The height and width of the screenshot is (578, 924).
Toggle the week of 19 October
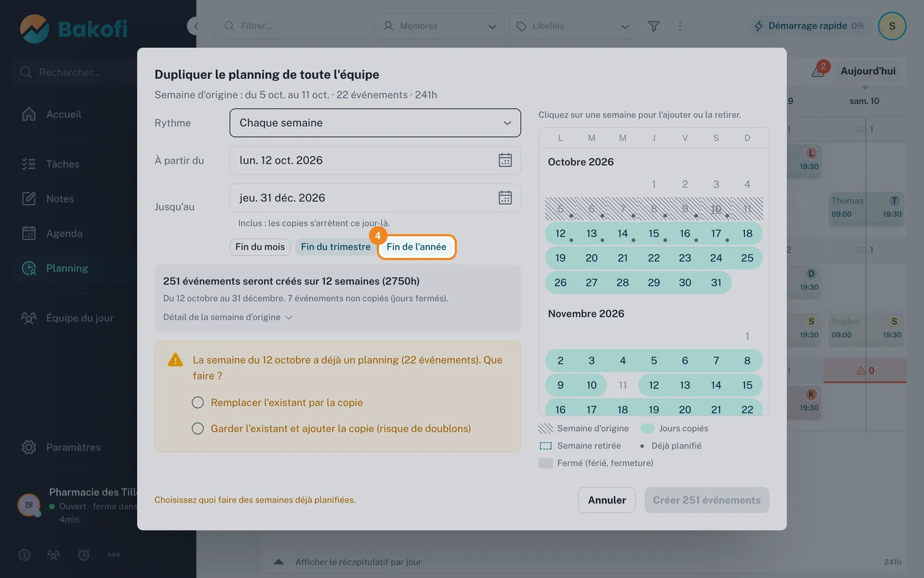pyautogui.click(x=654, y=258)
